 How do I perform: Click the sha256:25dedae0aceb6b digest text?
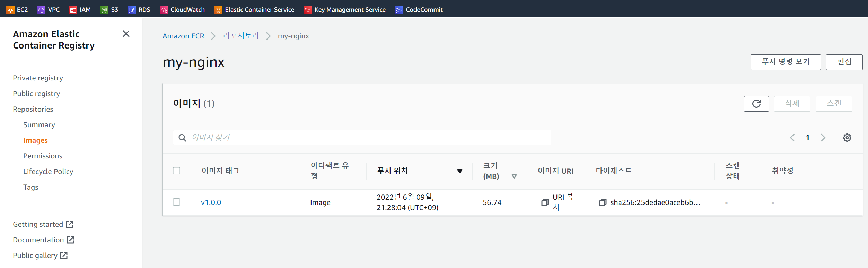coord(655,202)
